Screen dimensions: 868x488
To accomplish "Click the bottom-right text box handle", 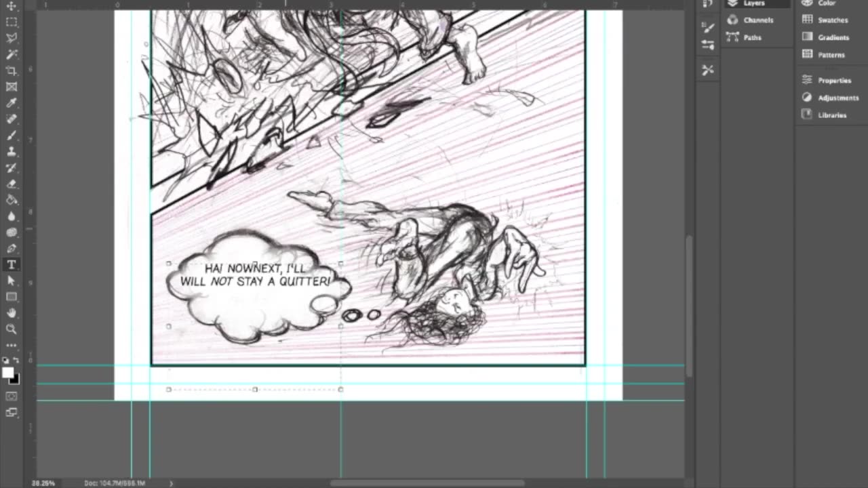I will point(340,389).
